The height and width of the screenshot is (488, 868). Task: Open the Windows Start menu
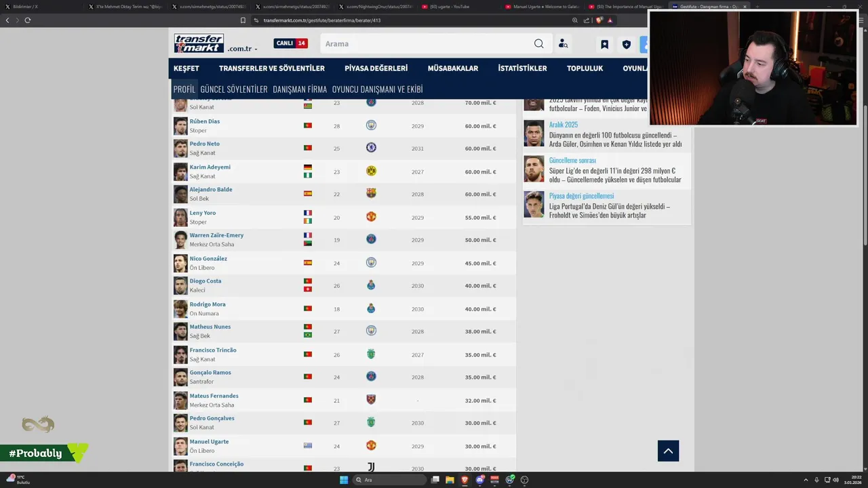coord(344,480)
